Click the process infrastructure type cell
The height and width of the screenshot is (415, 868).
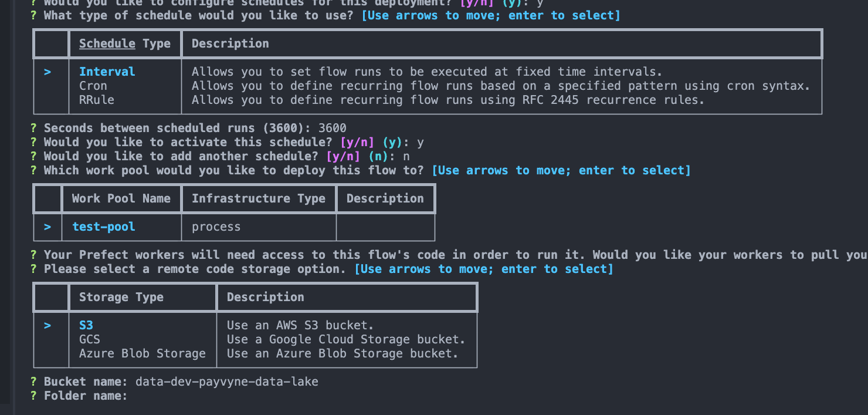click(x=216, y=227)
